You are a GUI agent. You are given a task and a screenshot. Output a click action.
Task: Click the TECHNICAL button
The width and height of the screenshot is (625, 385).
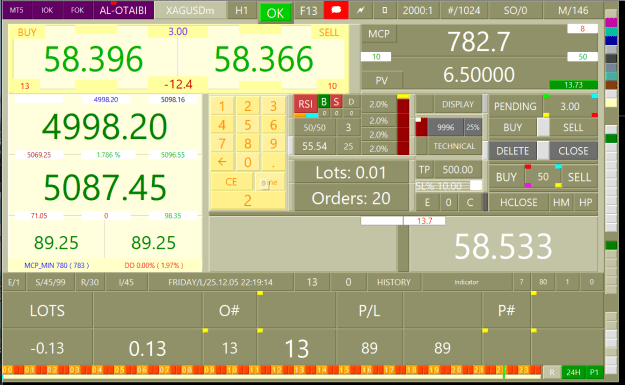pos(454,146)
